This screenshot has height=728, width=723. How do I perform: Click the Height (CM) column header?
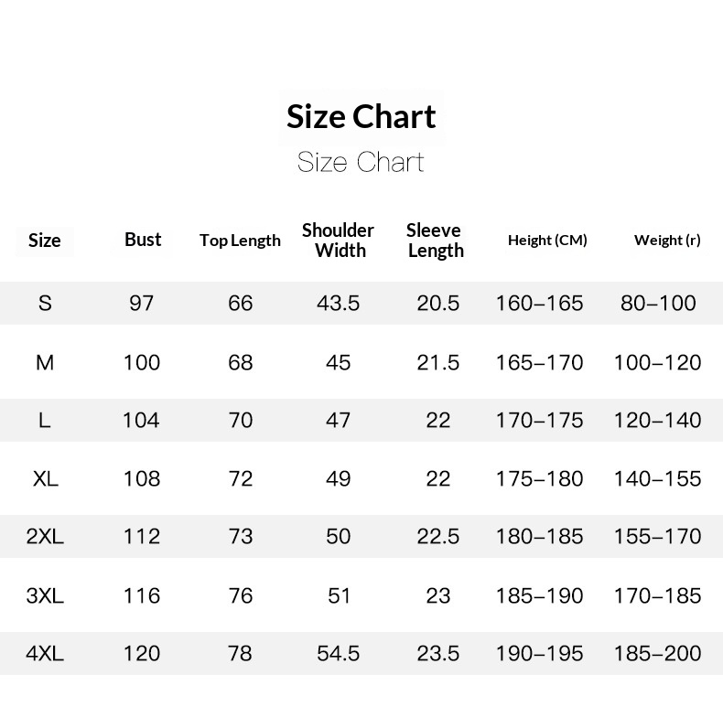547,241
